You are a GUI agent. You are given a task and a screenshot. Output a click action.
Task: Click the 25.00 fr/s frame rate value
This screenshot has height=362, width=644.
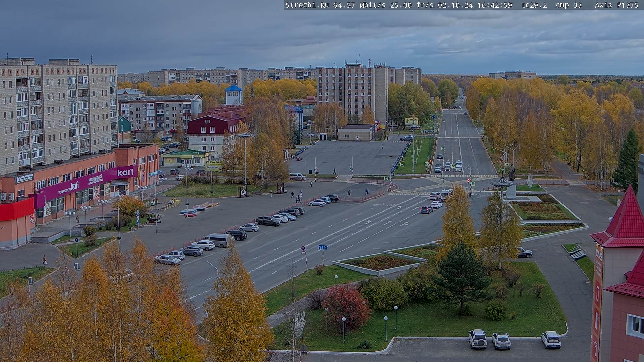point(412,5)
